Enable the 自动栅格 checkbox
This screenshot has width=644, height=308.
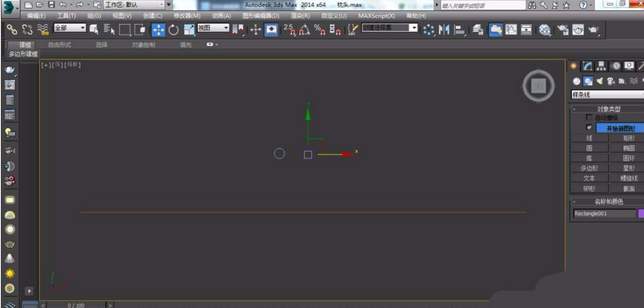point(589,118)
